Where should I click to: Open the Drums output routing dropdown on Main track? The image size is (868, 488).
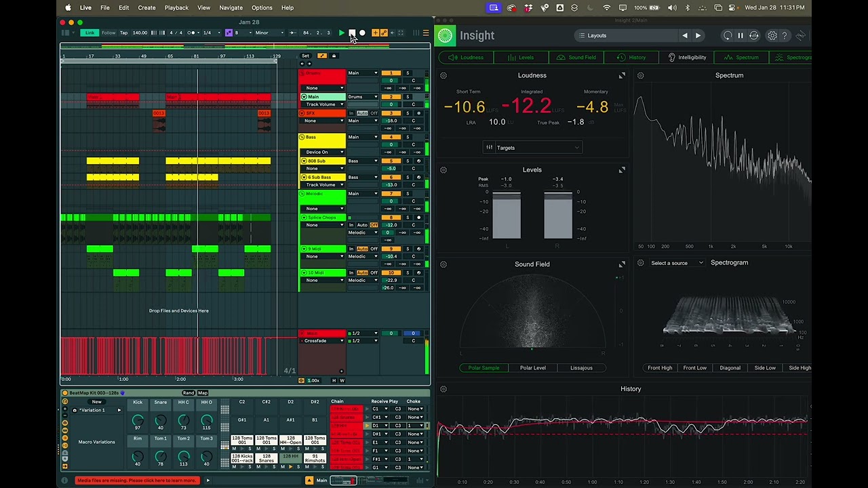click(363, 97)
